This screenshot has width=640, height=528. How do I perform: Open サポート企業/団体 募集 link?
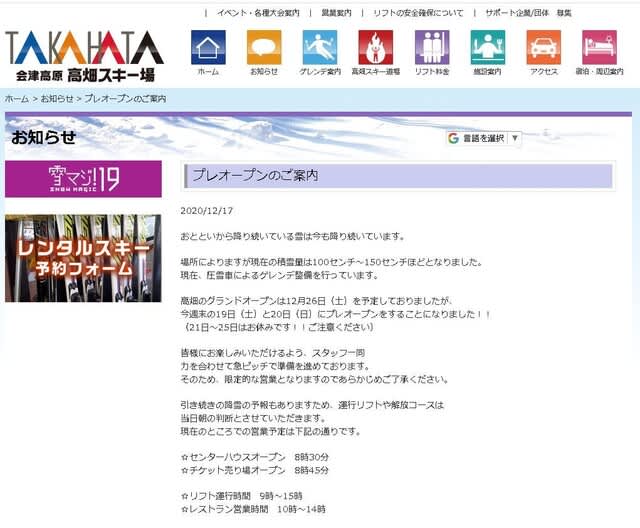click(x=528, y=13)
